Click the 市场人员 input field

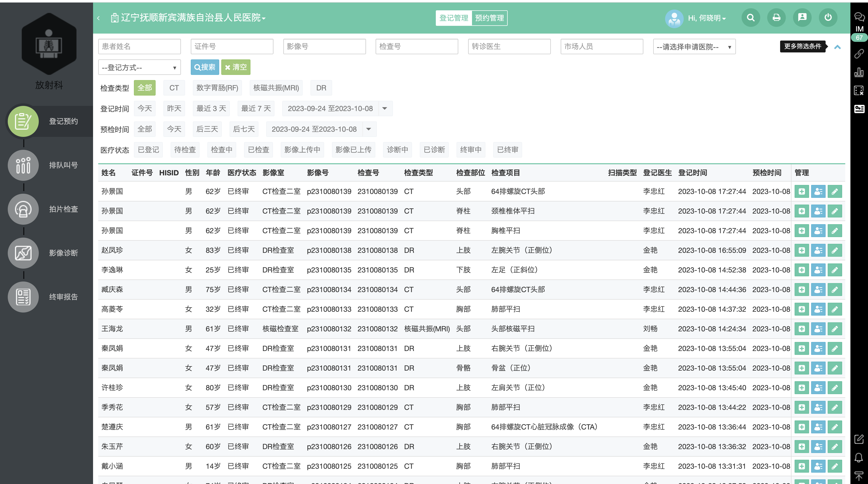[602, 46]
